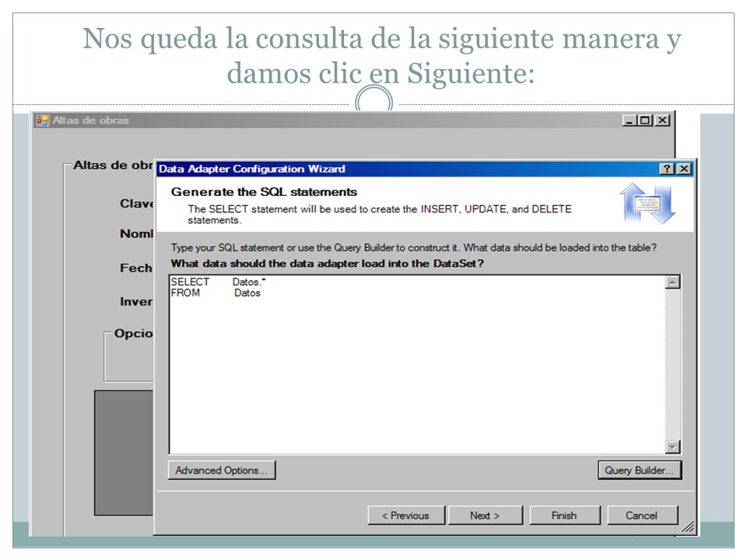Click the Altas de obras title text
This screenshot has width=747, height=560.
coord(90,121)
